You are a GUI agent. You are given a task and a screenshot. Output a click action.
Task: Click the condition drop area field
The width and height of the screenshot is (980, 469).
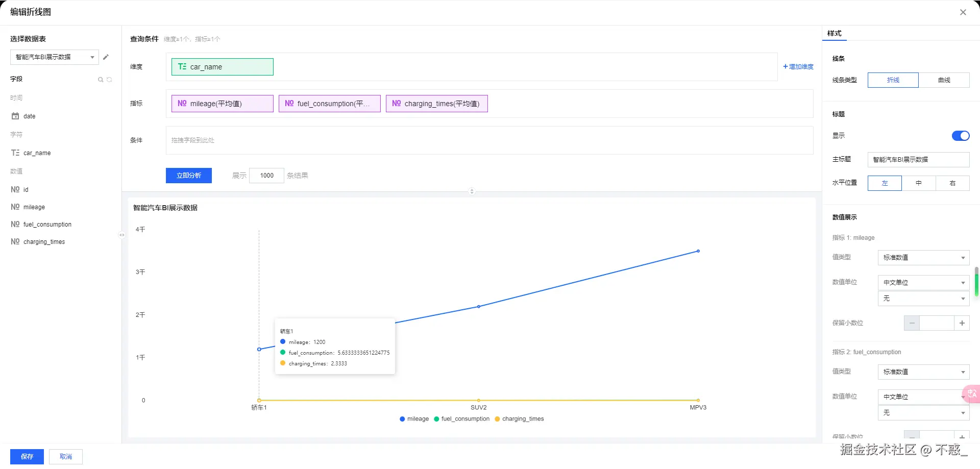tap(489, 140)
